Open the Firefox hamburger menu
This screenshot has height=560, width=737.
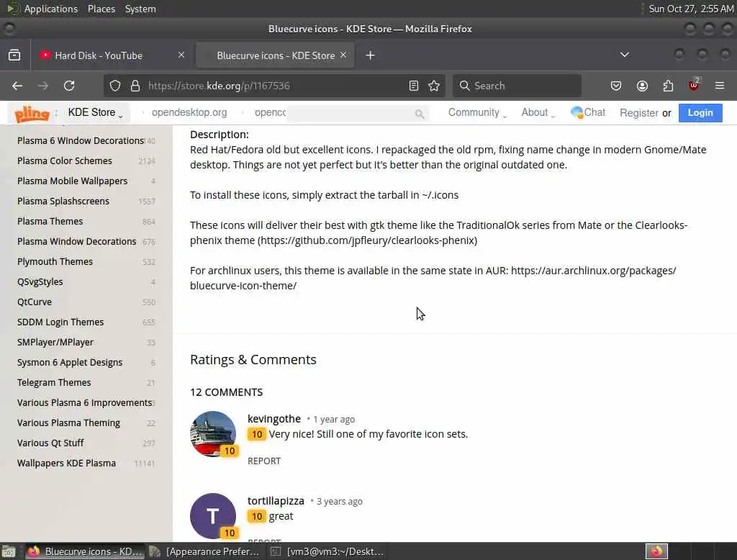(x=720, y=86)
